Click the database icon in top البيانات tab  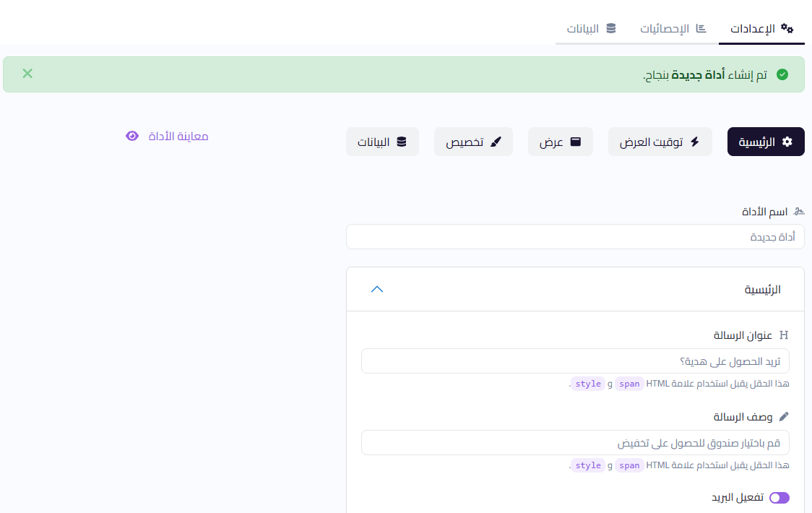coord(611,28)
